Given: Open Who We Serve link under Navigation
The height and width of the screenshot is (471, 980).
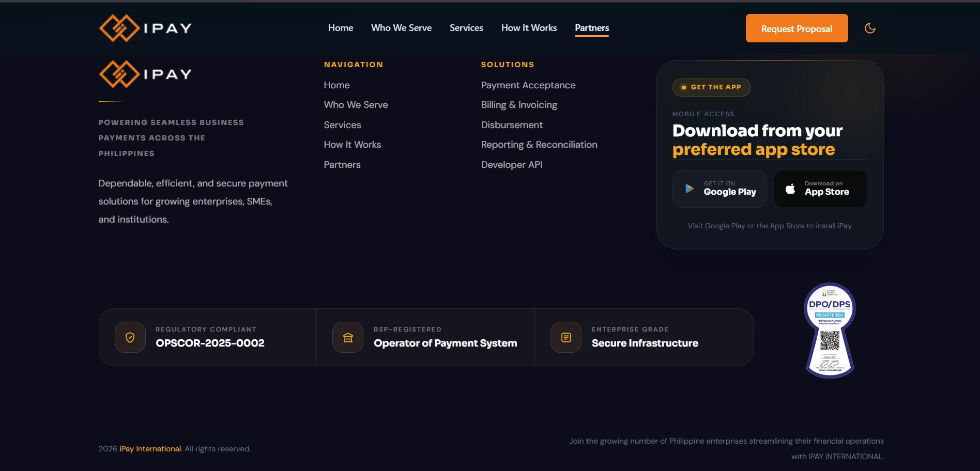Looking at the screenshot, I should pos(356,105).
